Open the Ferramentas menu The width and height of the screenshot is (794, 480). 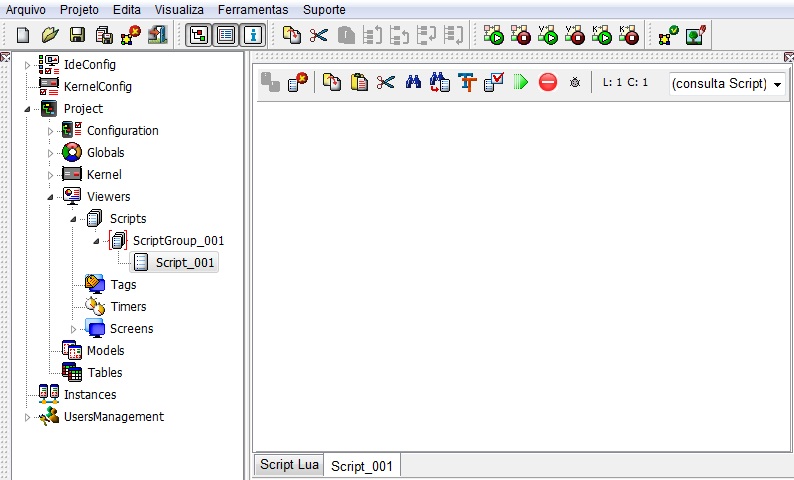pos(253,10)
